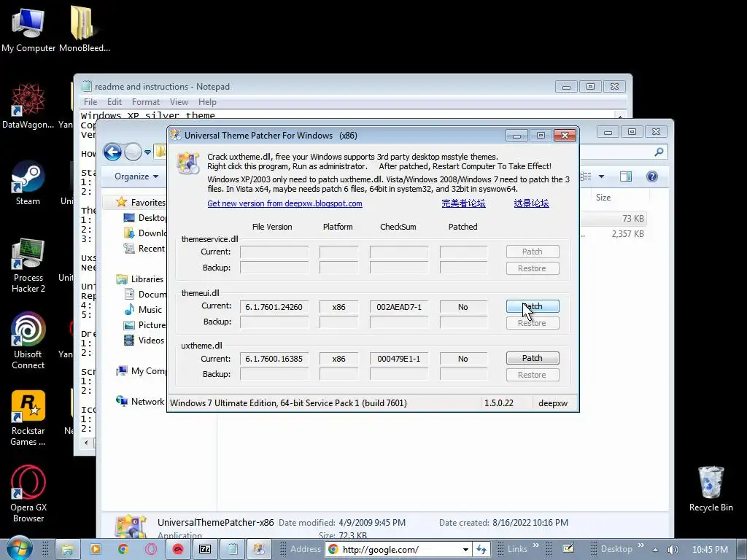Click the Notepad horizontal scrollbar left arrow
The image size is (747, 560).
[86, 443]
